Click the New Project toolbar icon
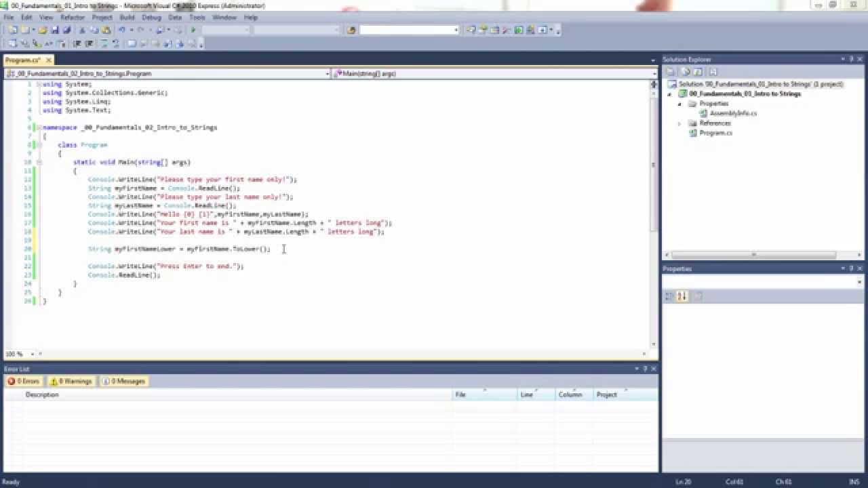 (12, 30)
